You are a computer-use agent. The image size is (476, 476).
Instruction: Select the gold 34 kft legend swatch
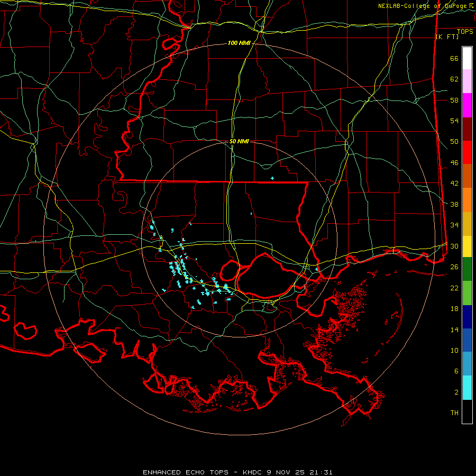pyautogui.click(x=467, y=224)
